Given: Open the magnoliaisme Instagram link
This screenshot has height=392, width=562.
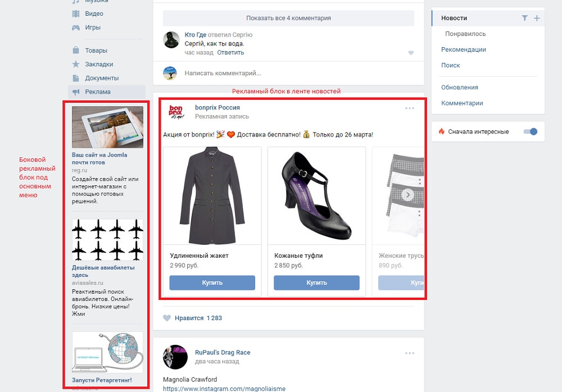Looking at the screenshot, I should (224, 389).
